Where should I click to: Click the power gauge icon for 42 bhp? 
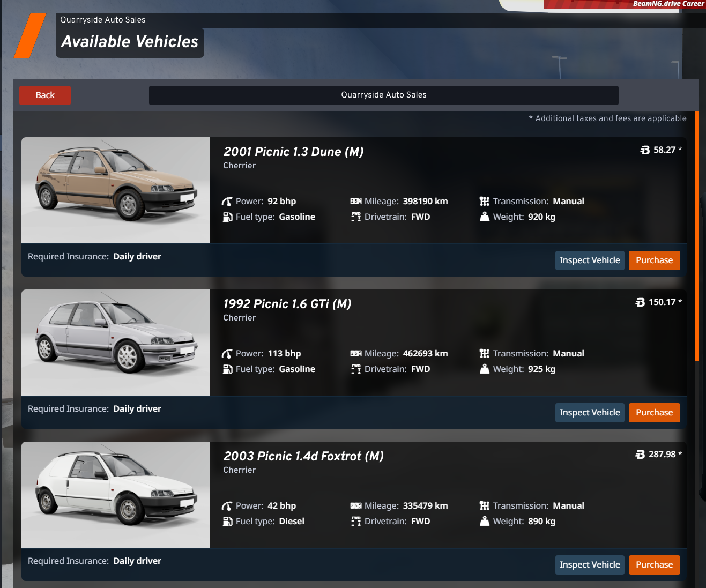227,506
